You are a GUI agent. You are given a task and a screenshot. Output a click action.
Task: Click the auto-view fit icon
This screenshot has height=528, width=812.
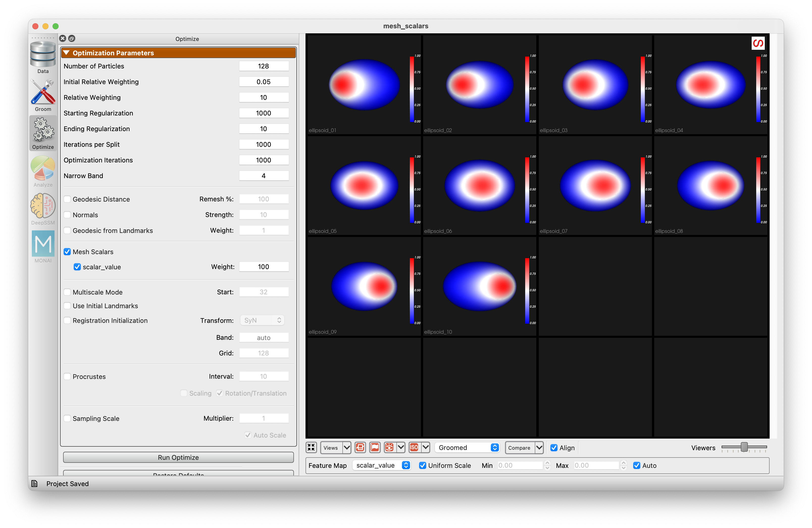click(311, 447)
